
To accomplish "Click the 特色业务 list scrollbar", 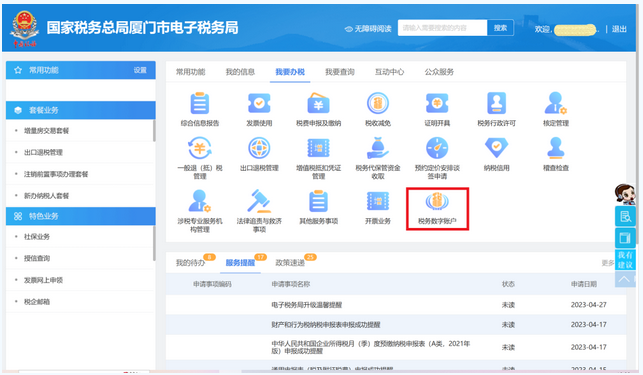I will pyautogui.click(x=154, y=243).
